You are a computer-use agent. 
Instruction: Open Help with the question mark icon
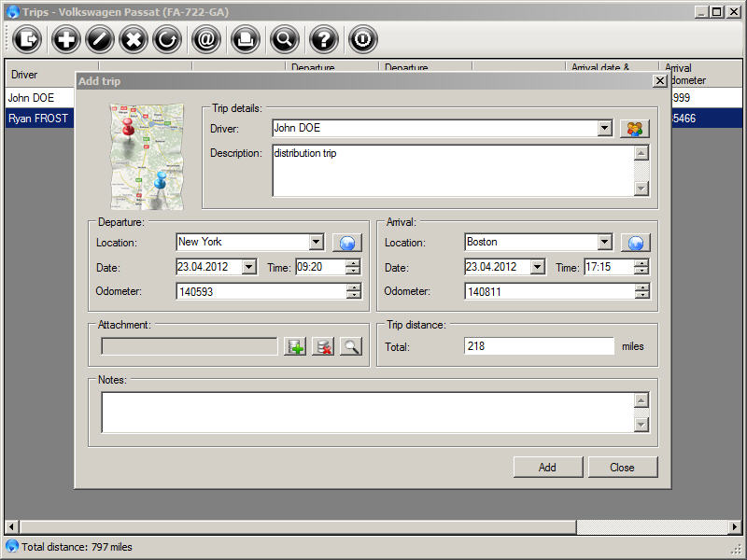(323, 38)
